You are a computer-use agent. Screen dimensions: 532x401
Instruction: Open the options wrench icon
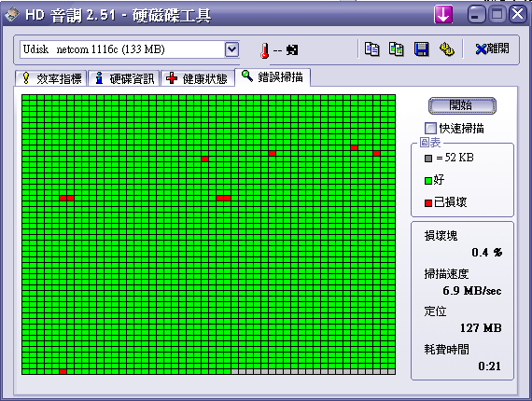pyautogui.click(x=447, y=49)
